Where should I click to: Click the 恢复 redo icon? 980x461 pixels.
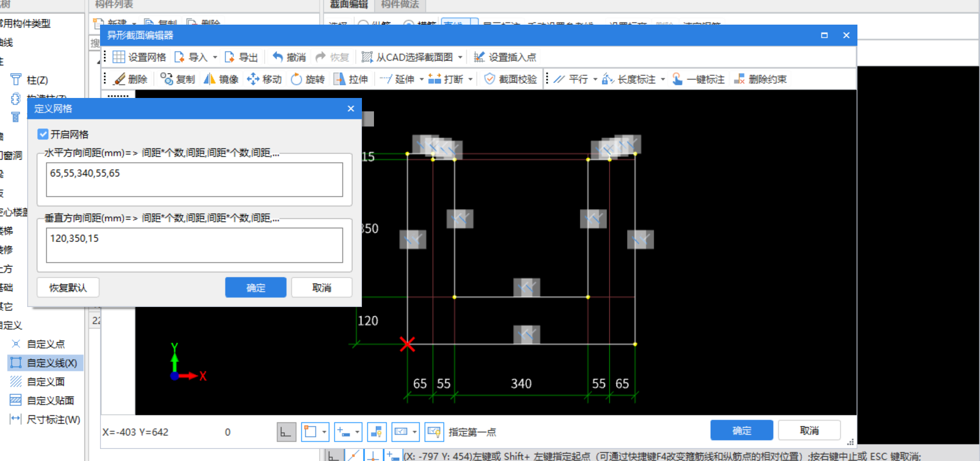pyautogui.click(x=321, y=57)
